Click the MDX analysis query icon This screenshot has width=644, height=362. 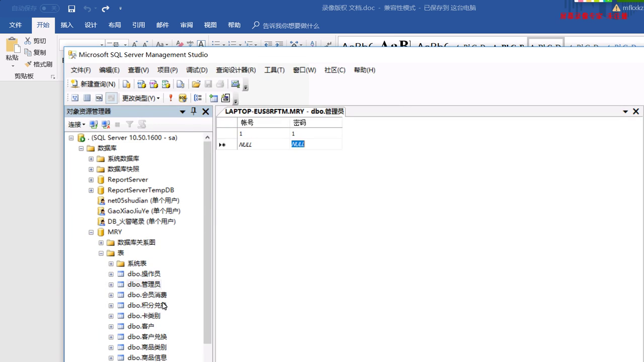[x=141, y=84]
